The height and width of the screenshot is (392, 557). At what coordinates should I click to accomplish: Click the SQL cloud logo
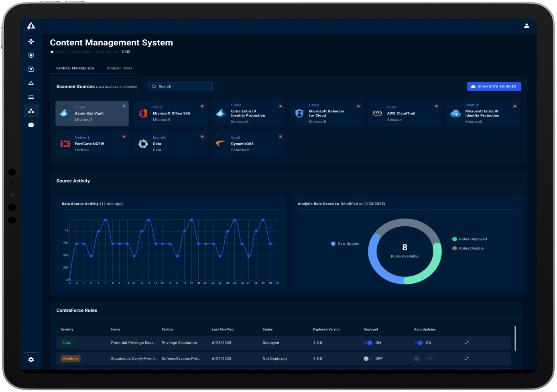(x=455, y=114)
